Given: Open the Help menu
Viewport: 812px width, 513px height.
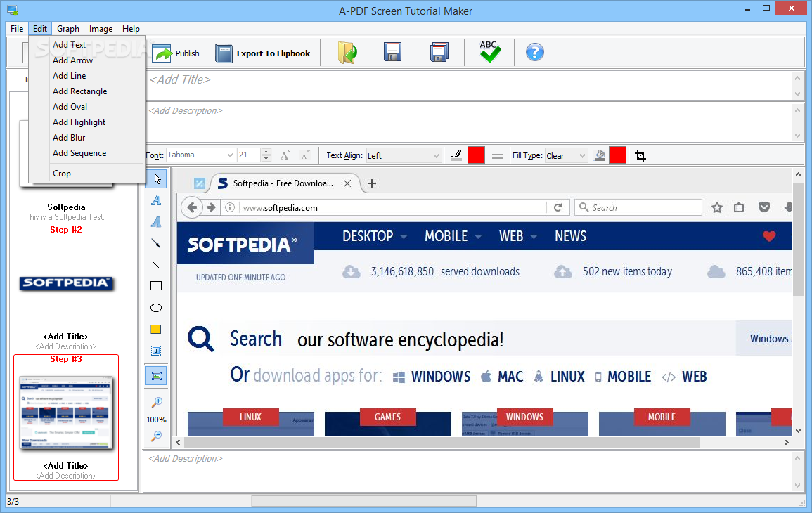Looking at the screenshot, I should tap(131, 29).
